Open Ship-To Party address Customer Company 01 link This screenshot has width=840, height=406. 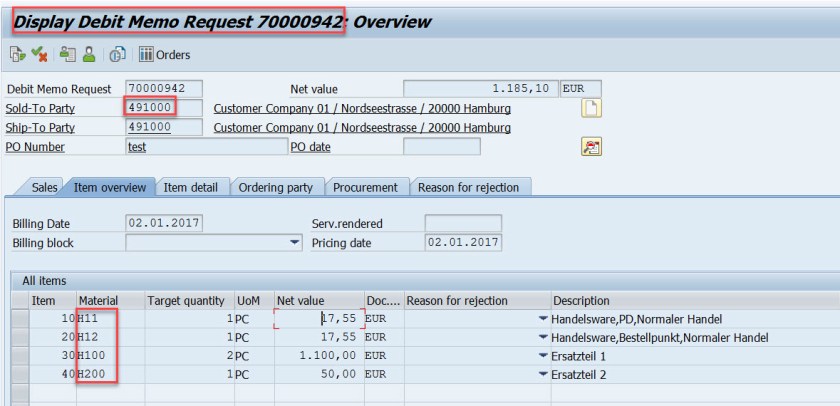362,128
